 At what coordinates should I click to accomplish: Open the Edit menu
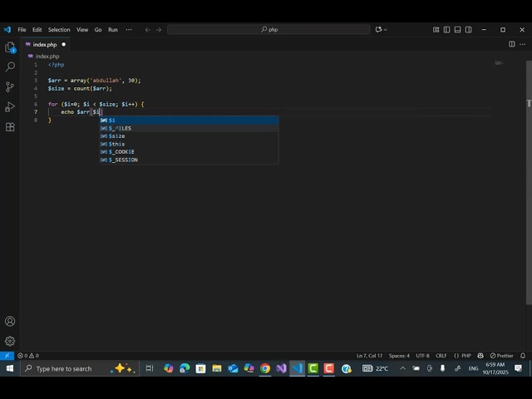(x=37, y=30)
